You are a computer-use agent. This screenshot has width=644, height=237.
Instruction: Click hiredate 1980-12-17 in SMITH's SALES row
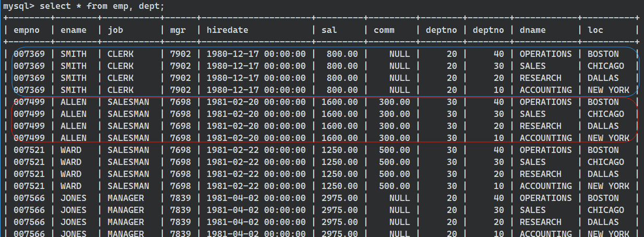click(256, 66)
